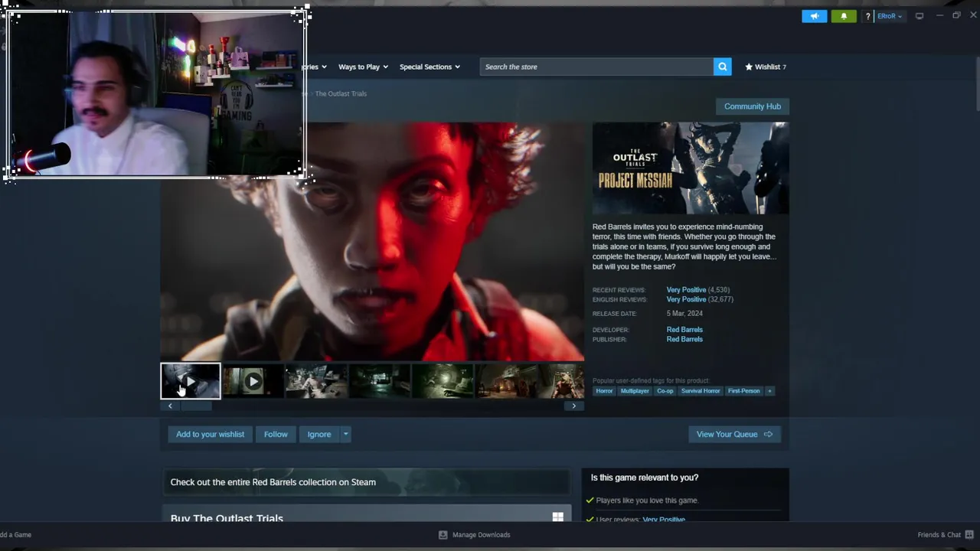Open the Friends & Chat icon
The width and height of the screenshot is (980, 551).
click(x=969, y=534)
